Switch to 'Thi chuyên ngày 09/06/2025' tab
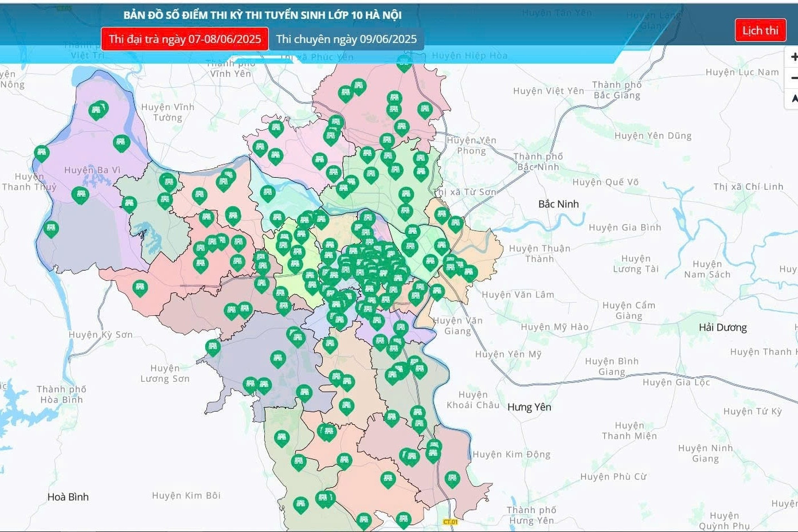The height and width of the screenshot is (532, 798). click(346, 39)
